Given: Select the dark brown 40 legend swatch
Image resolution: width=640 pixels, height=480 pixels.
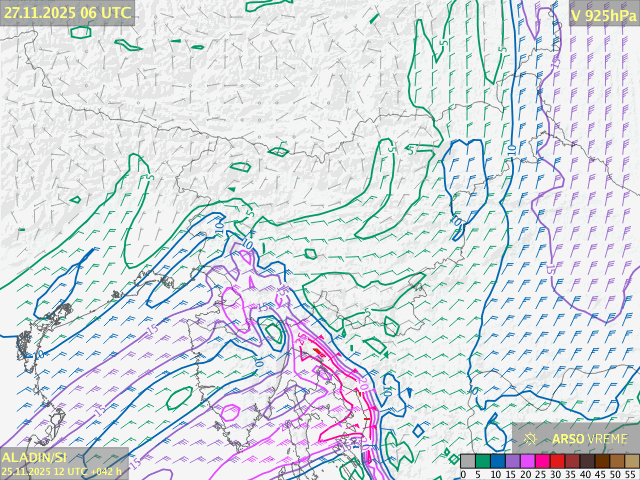Looking at the screenshot, I should coord(586,460).
